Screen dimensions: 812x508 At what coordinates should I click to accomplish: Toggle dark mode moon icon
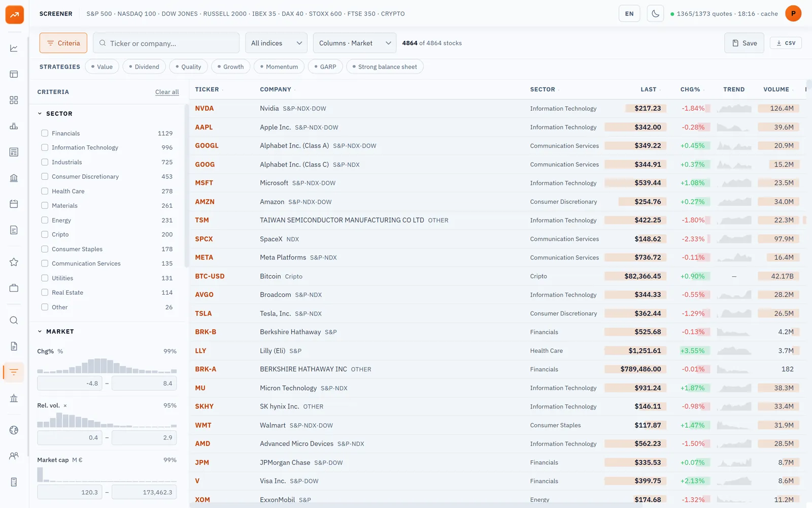(x=655, y=14)
